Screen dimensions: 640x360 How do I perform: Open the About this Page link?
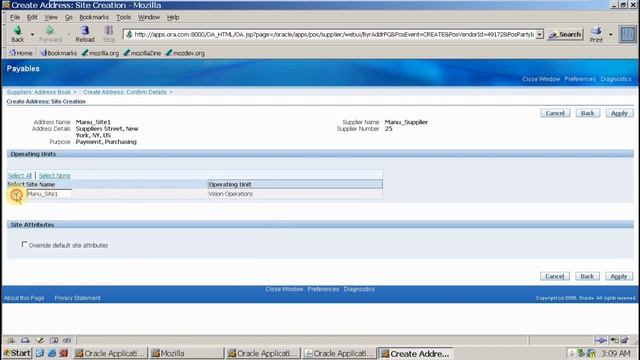[x=24, y=298]
